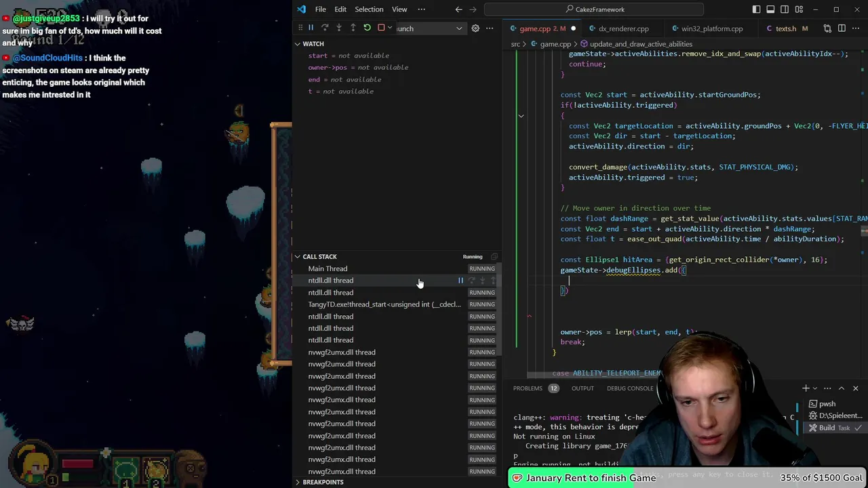Image resolution: width=868 pixels, height=488 pixels.
Task: Open the File menu
Action: click(x=320, y=9)
